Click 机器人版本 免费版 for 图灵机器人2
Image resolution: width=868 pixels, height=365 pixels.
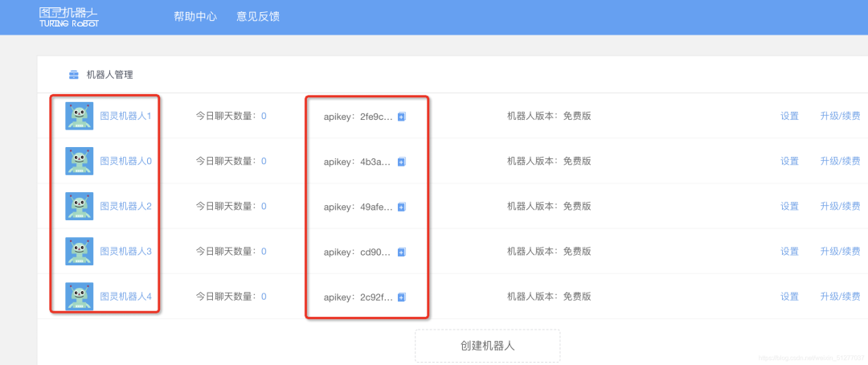pos(549,206)
